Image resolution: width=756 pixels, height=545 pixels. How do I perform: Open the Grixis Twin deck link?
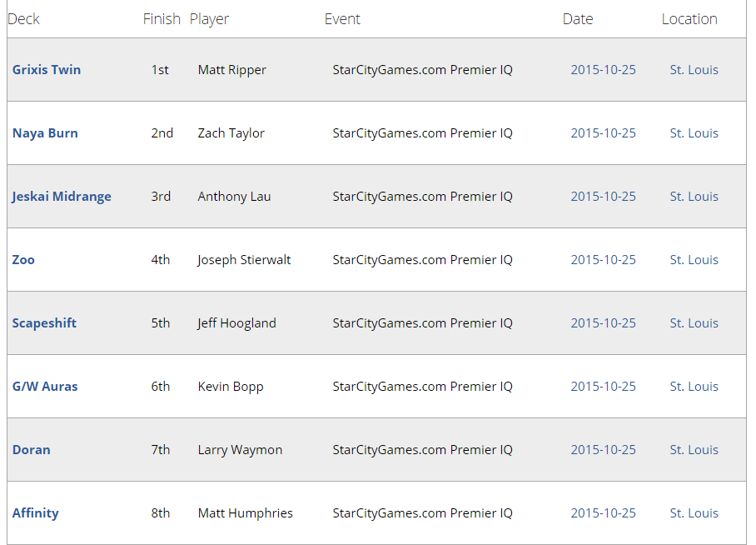[x=47, y=69]
